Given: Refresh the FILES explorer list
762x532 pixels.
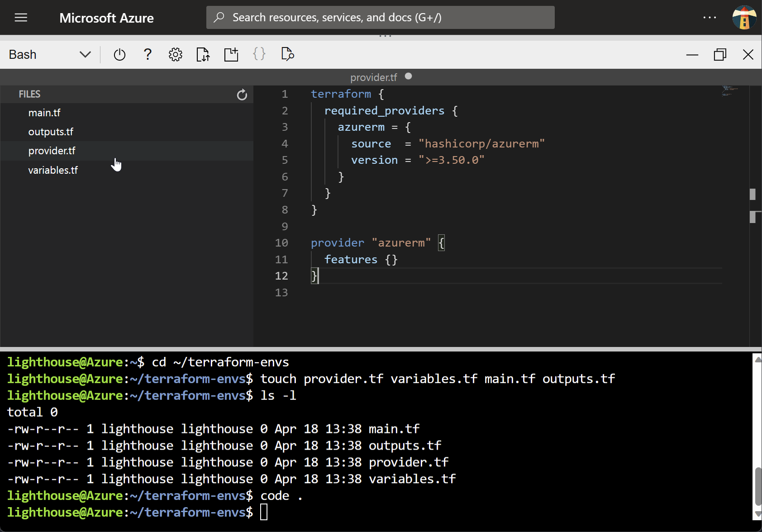Looking at the screenshot, I should click(x=242, y=95).
